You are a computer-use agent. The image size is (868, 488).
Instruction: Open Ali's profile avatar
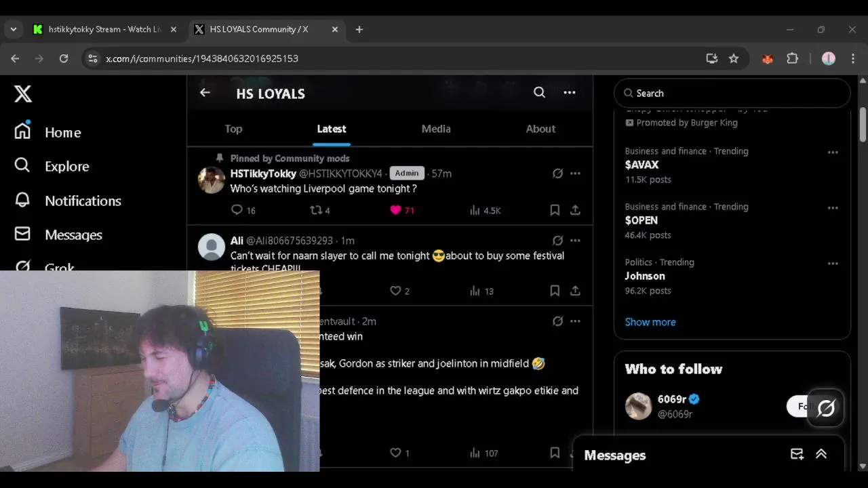(x=211, y=247)
